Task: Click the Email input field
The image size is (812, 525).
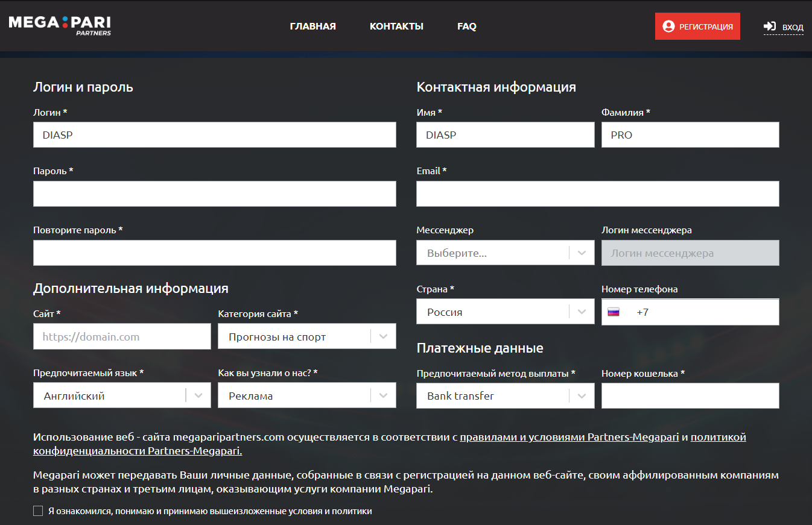Action: [x=598, y=194]
